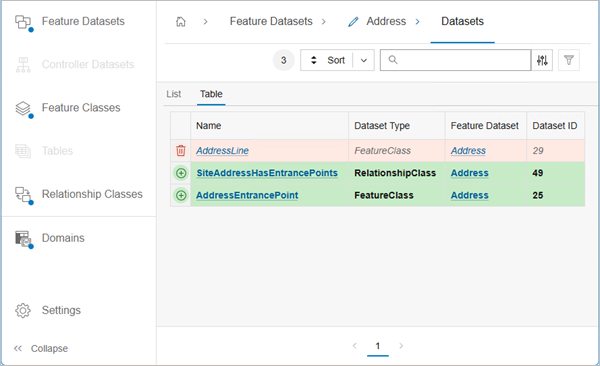Click Feature Dataset column header
The width and height of the screenshot is (600, 366).
(x=486, y=126)
